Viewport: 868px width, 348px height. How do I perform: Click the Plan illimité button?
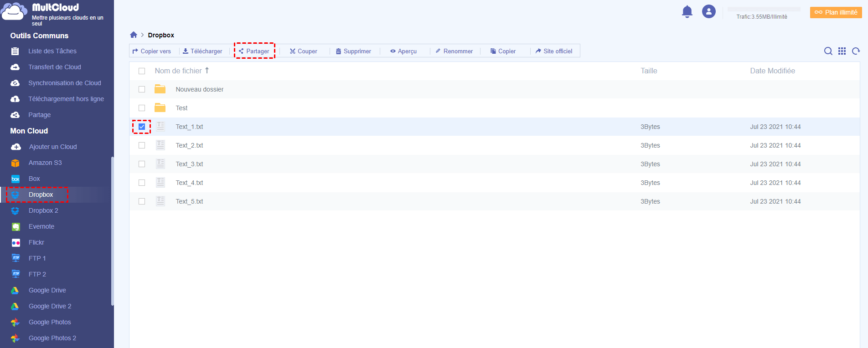836,12
